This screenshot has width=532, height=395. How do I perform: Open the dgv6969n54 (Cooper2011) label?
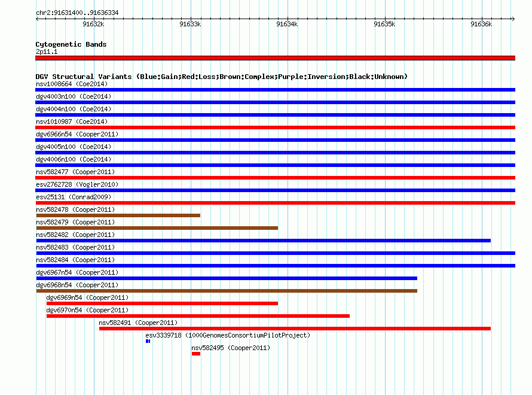tap(87, 297)
